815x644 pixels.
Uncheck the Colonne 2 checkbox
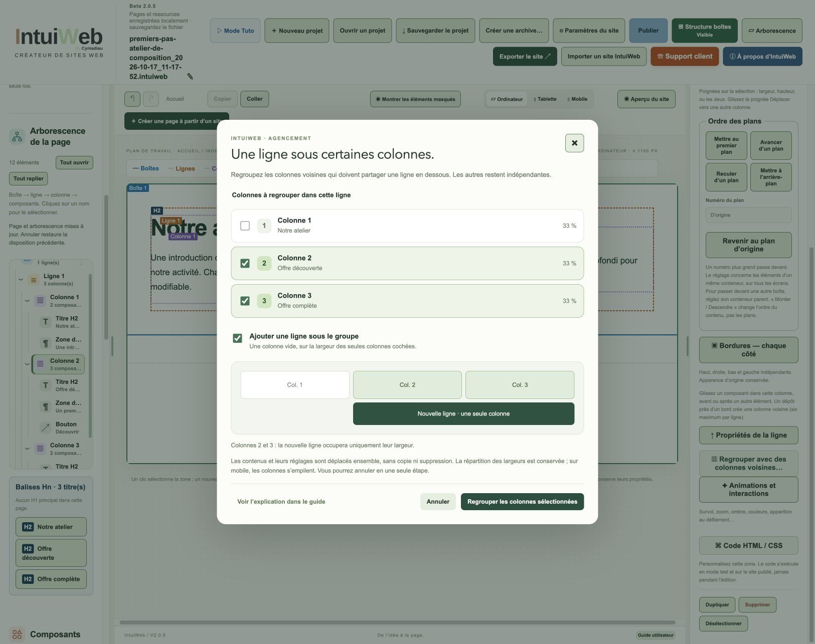click(245, 263)
